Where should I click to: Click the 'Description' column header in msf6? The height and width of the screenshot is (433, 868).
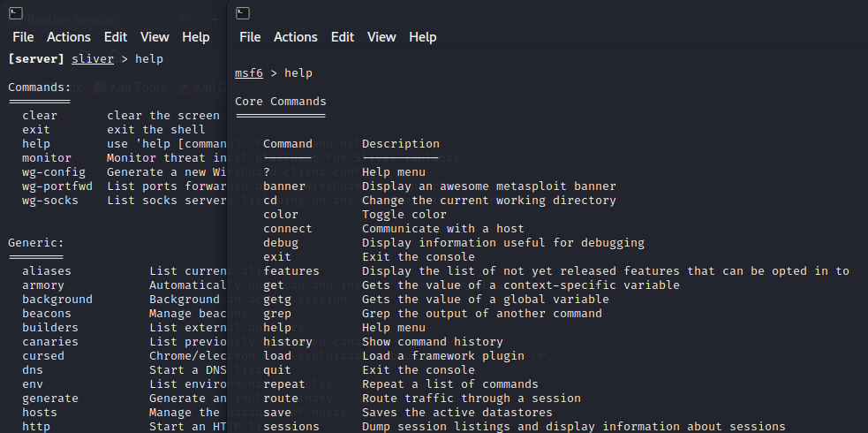401,144
